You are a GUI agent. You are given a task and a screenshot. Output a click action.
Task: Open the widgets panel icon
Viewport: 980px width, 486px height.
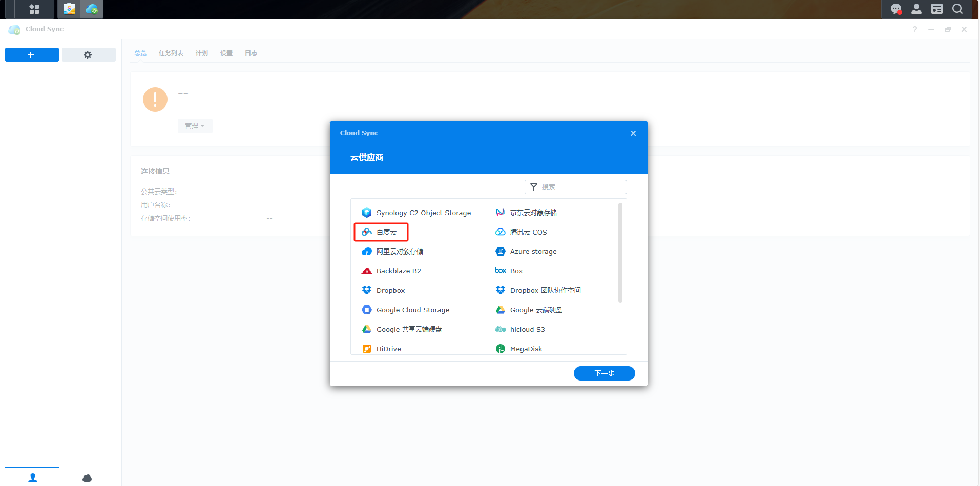[937, 9]
